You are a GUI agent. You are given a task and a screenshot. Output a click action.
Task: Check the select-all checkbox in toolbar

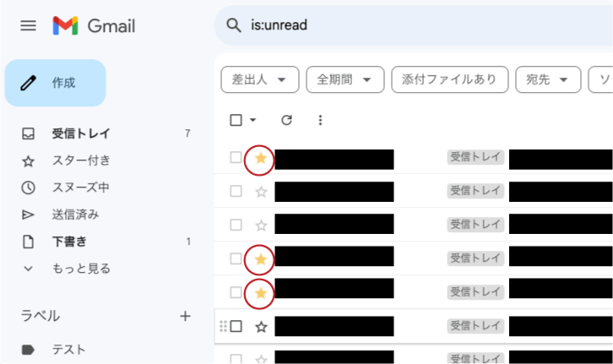pyautogui.click(x=236, y=120)
